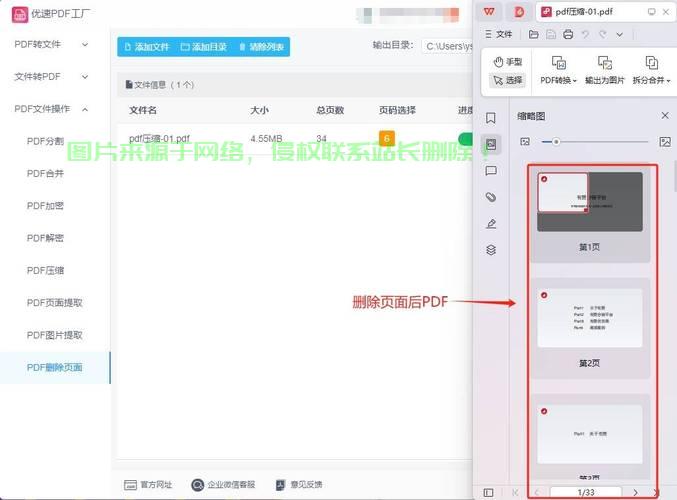Screen dimensions: 677x500
Task: Open the 拆分合并 dropdown
Action: coord(651,70)
